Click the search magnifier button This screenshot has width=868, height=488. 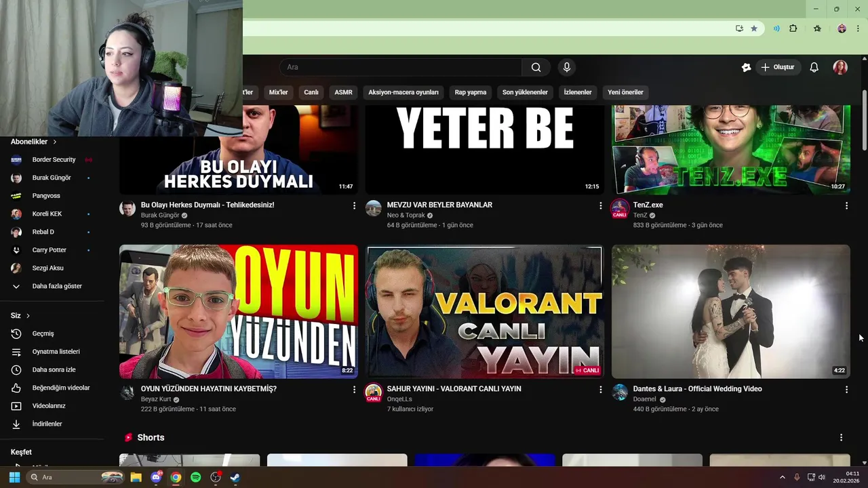click(x=536, y=67)
